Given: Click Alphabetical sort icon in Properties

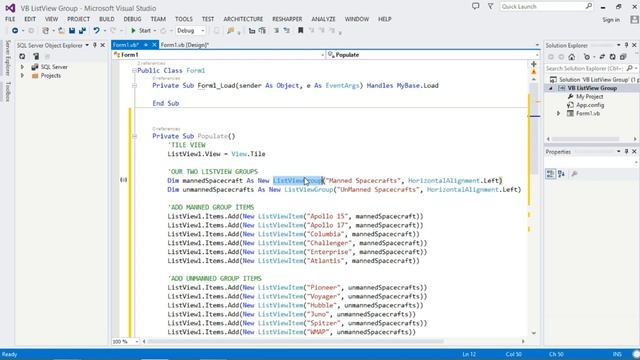Looking at the screenshot, I should 562,174.
